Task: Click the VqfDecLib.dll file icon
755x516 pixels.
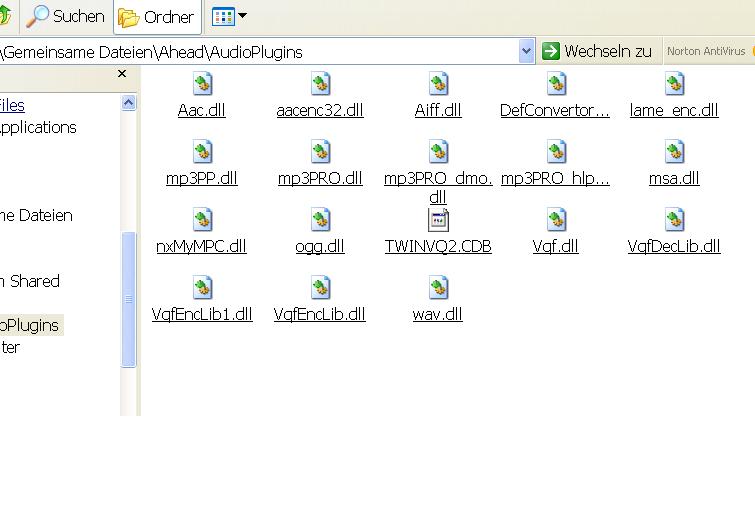Action: [674, 219]
